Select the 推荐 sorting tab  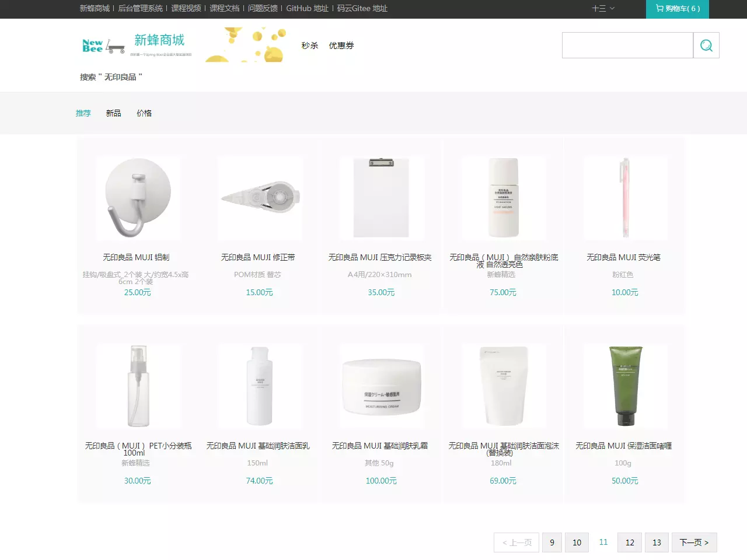pos(83,113)
